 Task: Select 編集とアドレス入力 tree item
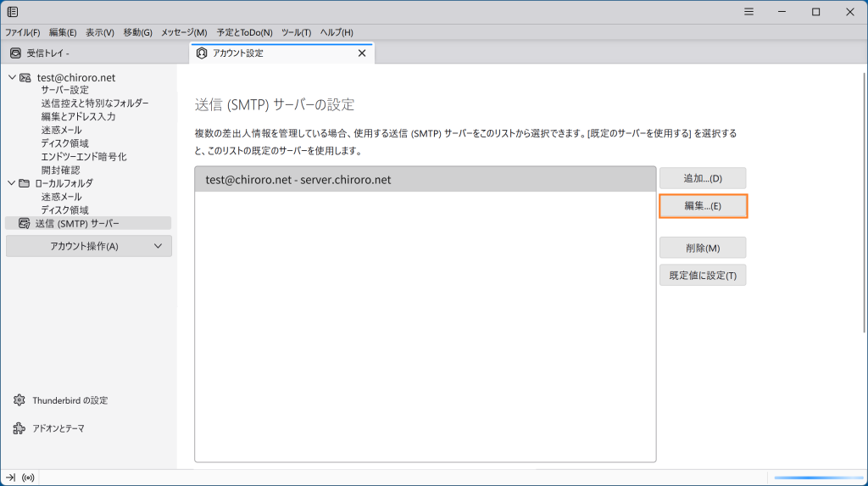click(78, 116)
